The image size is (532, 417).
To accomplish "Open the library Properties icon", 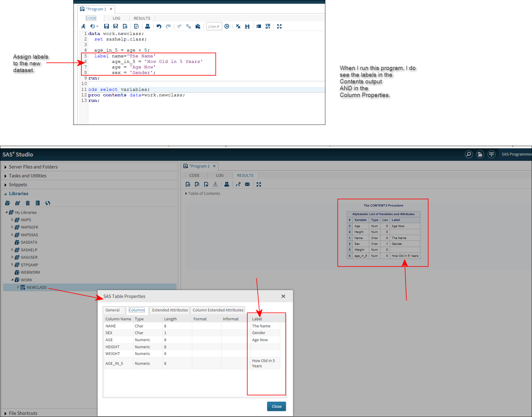I will (38, 203).
